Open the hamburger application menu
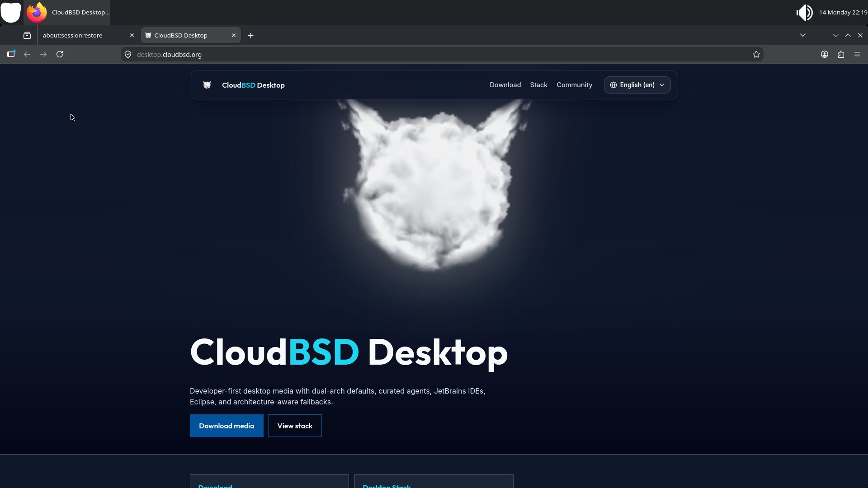This screenshot has width=868, height=488. point(857,54)
